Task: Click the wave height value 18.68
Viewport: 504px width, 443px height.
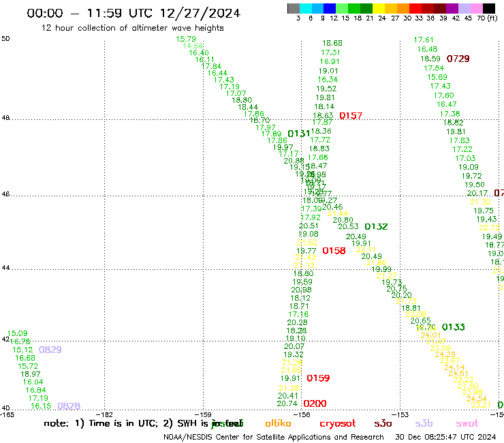Action: (x=332, y=43)
